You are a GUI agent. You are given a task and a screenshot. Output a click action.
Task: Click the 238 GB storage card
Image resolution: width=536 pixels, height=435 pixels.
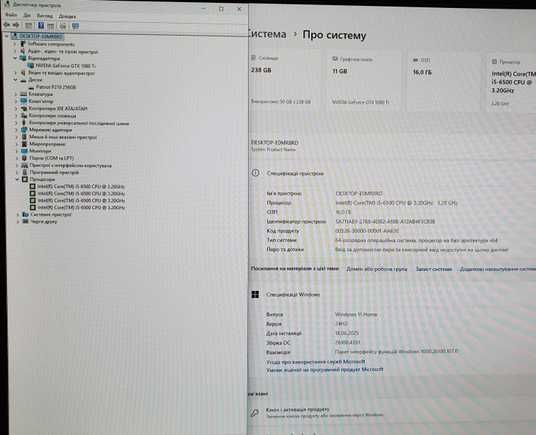coord(285,81)
